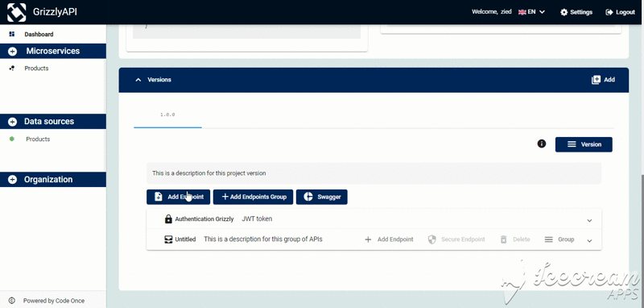The image size is (644, 308).
Task: Expand the Untitled group chevron
Action: [589, 240]
